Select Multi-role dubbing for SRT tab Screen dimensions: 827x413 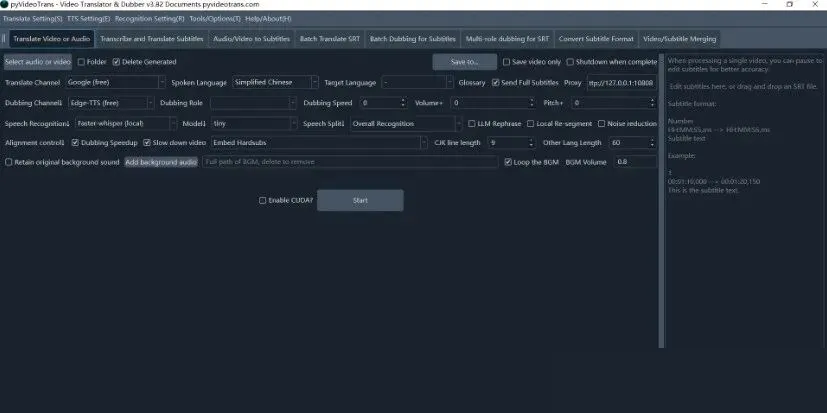(x=507, y=39)
